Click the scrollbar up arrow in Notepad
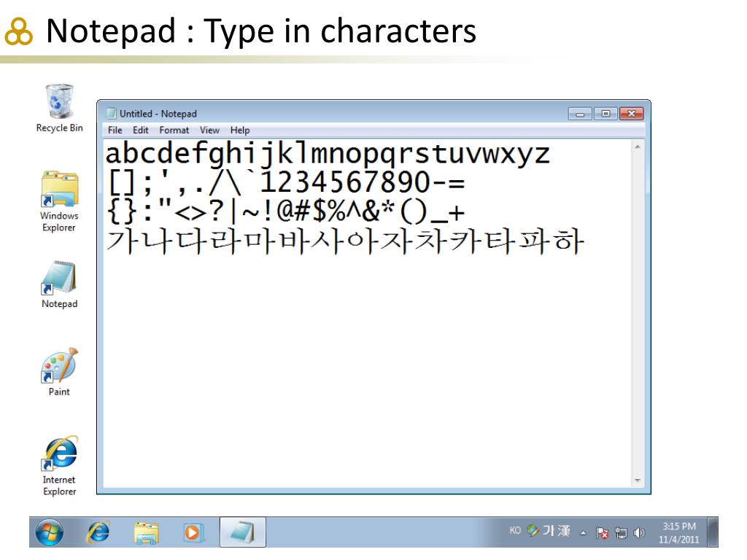Viewport: 747px width, 560px height. [638, 147]
